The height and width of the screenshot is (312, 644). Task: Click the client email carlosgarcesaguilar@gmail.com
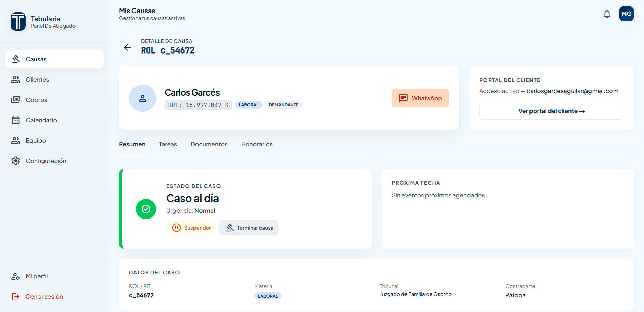pos(573,91)
